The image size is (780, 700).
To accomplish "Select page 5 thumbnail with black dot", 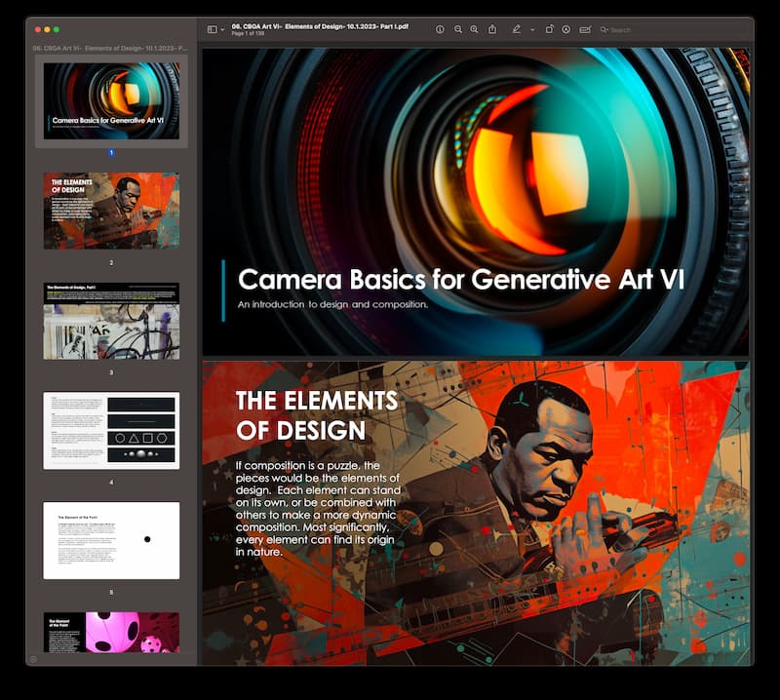I will [111, 540].
